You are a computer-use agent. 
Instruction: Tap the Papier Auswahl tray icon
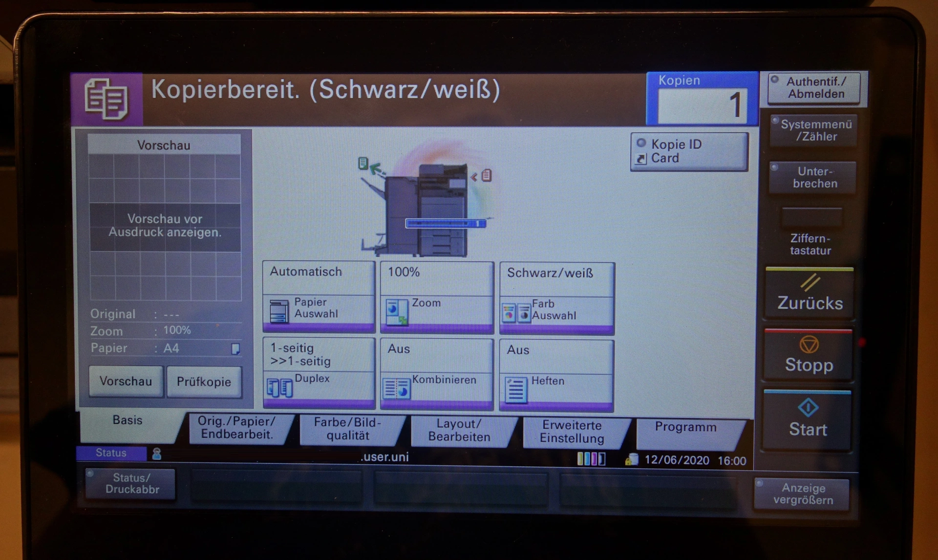(x=279, y=311)
